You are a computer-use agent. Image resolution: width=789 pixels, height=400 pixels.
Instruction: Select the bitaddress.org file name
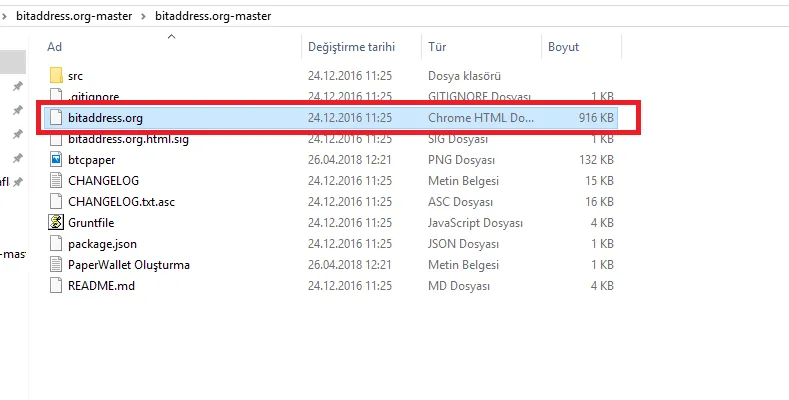[x=105, y=118]
